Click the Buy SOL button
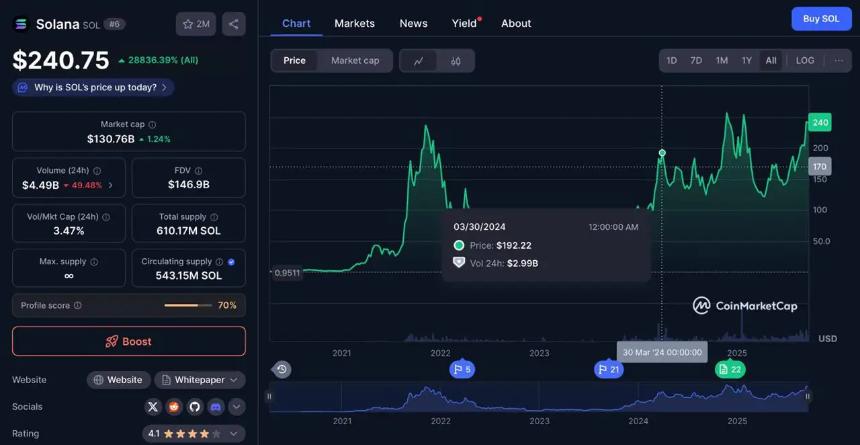This screenshot has height=445, width=860. pos(821,19)
